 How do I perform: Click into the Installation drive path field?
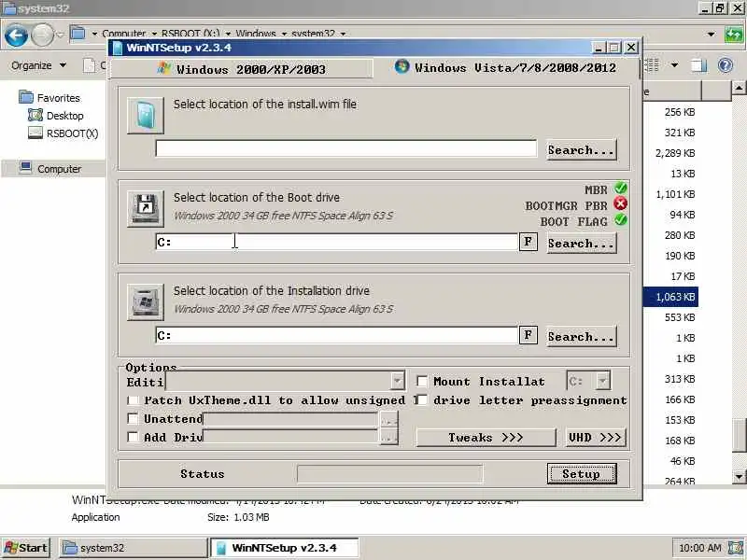[336, 335]
